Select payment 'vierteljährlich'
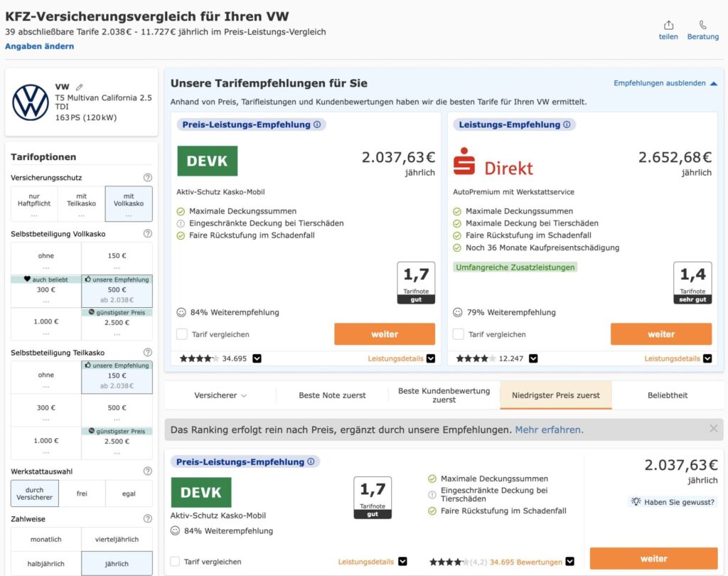The width and height of the screenshot is (728, 576). 117,539
